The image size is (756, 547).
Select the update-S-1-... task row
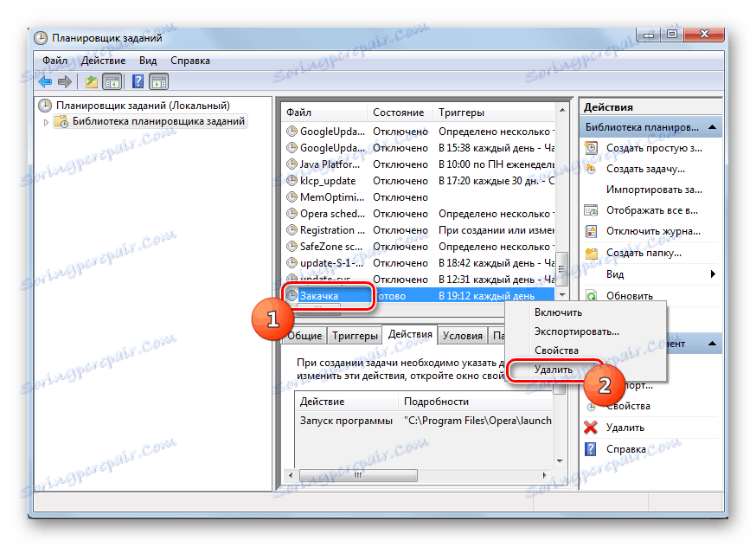[419, 263]
